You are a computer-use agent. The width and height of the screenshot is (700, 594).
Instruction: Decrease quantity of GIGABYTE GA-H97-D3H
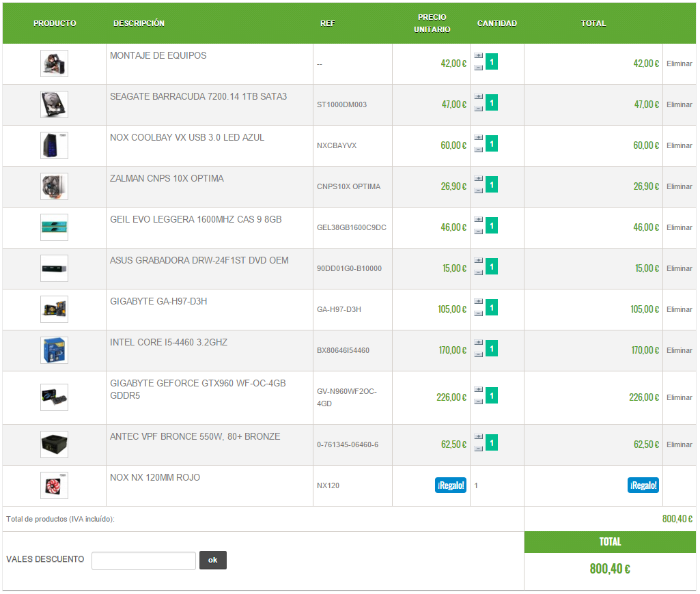pyautogui.click(x=479, y=314)
